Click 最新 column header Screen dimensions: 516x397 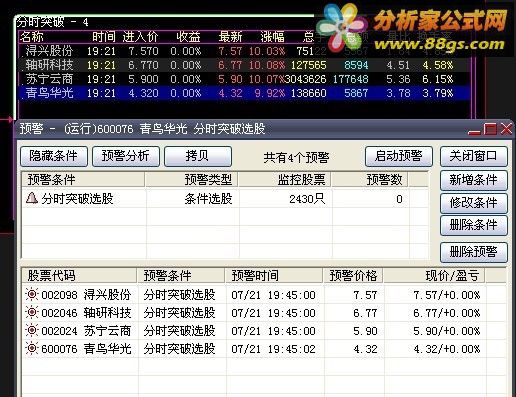[x=230, y=37]
